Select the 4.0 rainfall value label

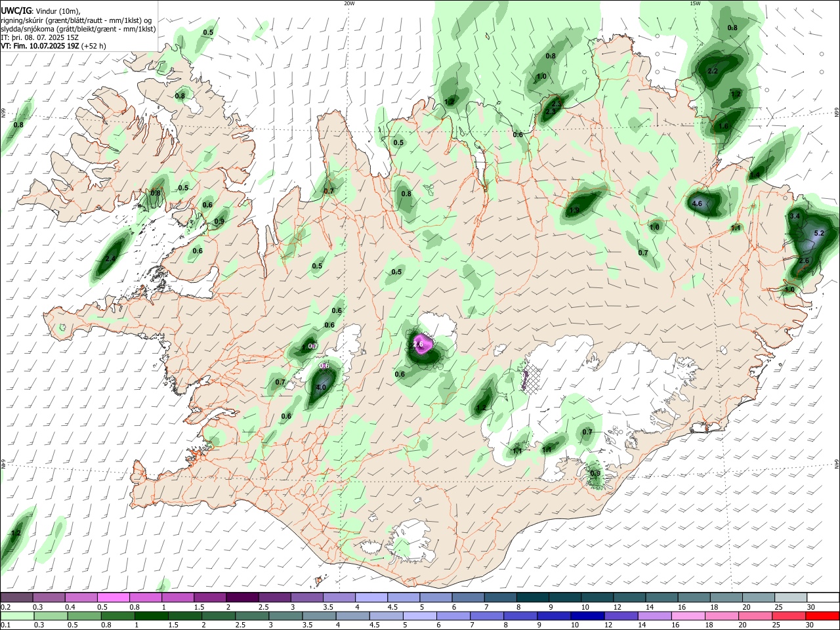point(321,387)
